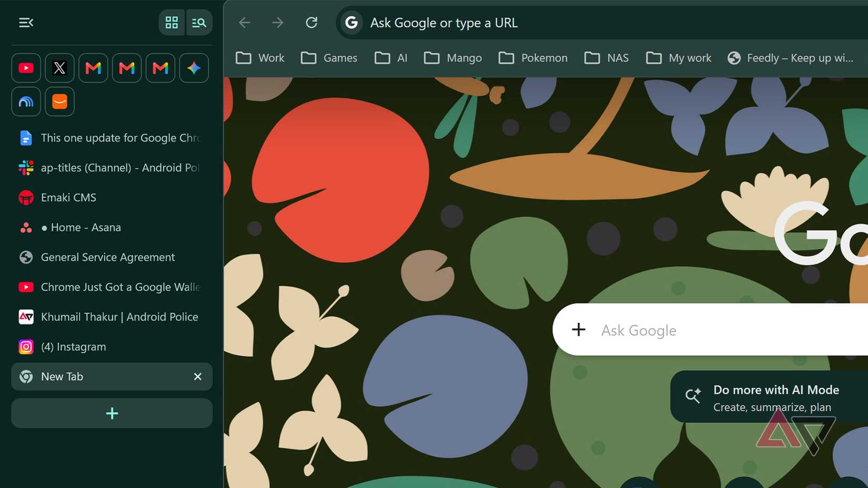Open the tab groups grid view
Viewport: 868px width, 488px height.
coord(171,23)
